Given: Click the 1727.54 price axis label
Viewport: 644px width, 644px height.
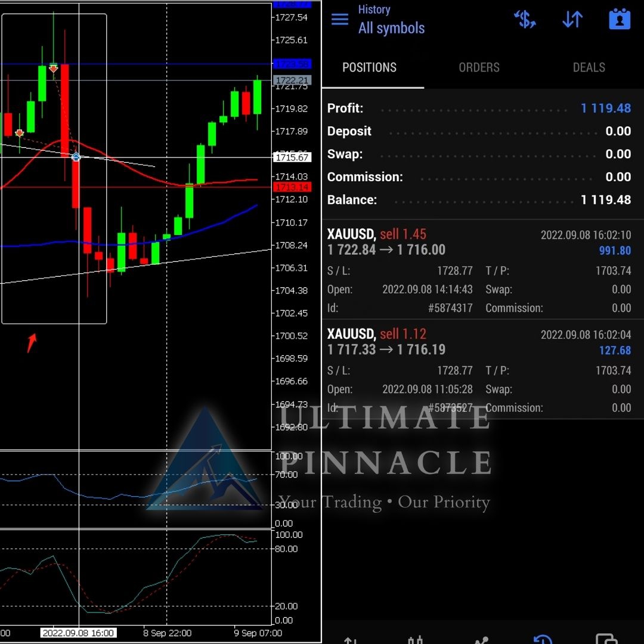Looking at the screenshot, I should click(291, 17).
